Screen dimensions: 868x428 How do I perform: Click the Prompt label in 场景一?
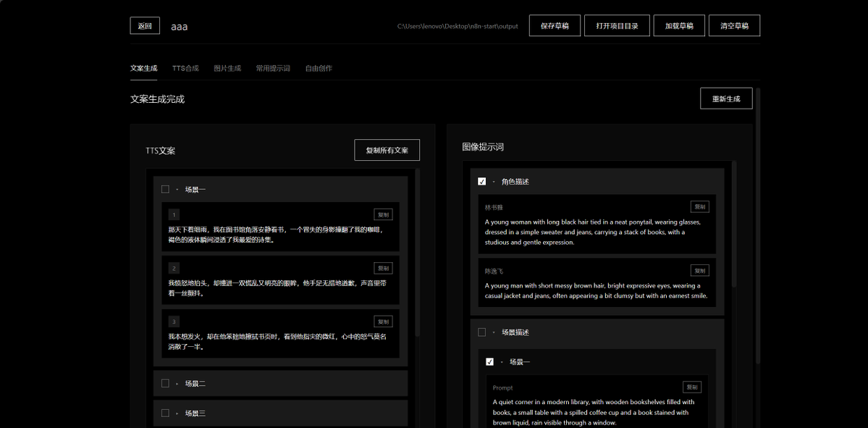point(502,387)
